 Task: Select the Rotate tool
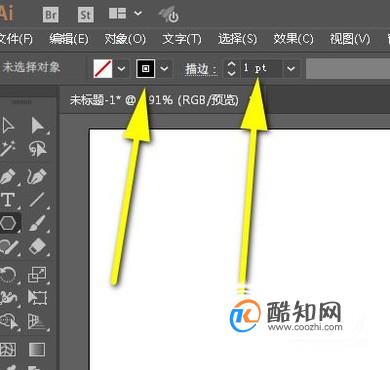tap(8, 275)
